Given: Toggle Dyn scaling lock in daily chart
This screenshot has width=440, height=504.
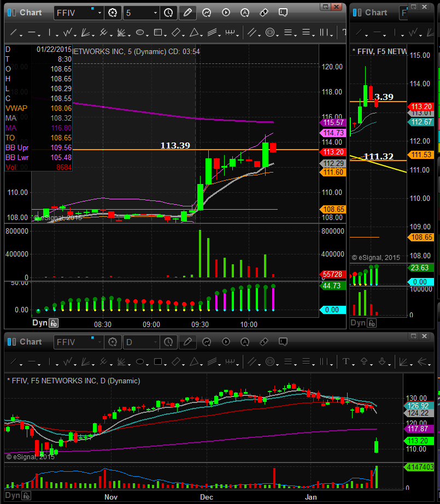Looking at the screenshot, I should 26,496.
